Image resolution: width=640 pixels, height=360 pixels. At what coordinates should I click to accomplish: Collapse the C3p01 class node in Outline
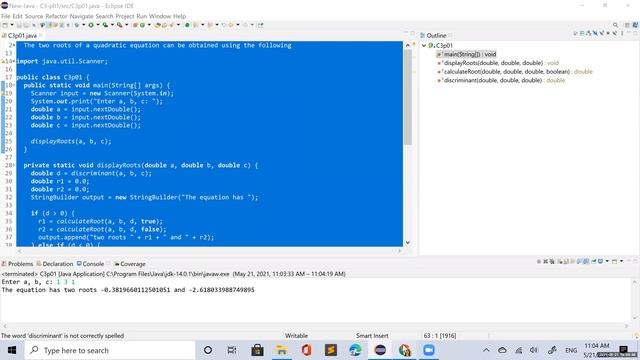click(x=424, y=46)
